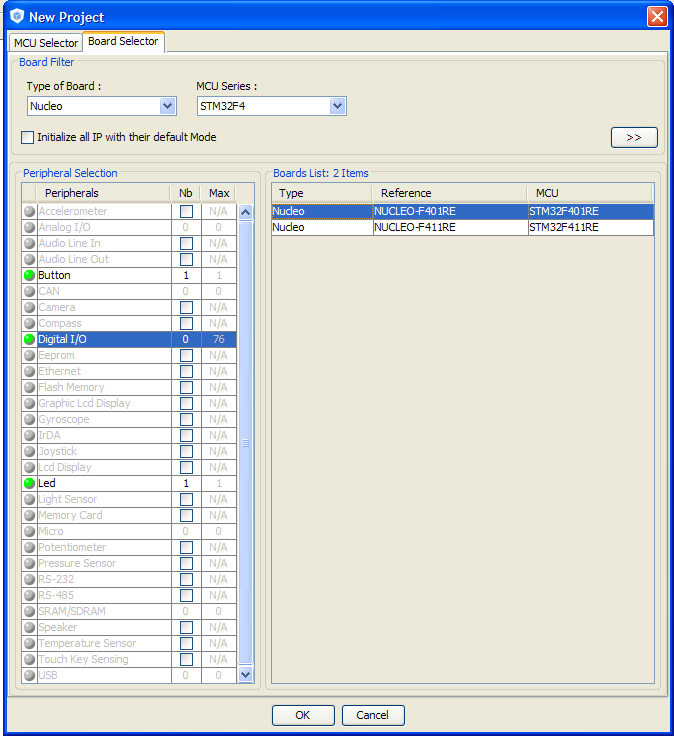Click the gray icon next to Accelerometer
This screenshot has width=674, height=738.
(29, 211)
